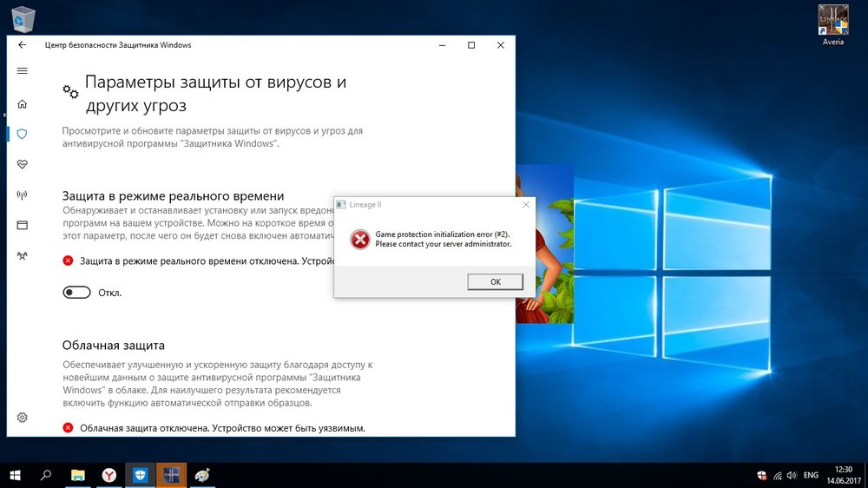
Task: Open the Home section in Defender sidebar
Action: (23, 103)
